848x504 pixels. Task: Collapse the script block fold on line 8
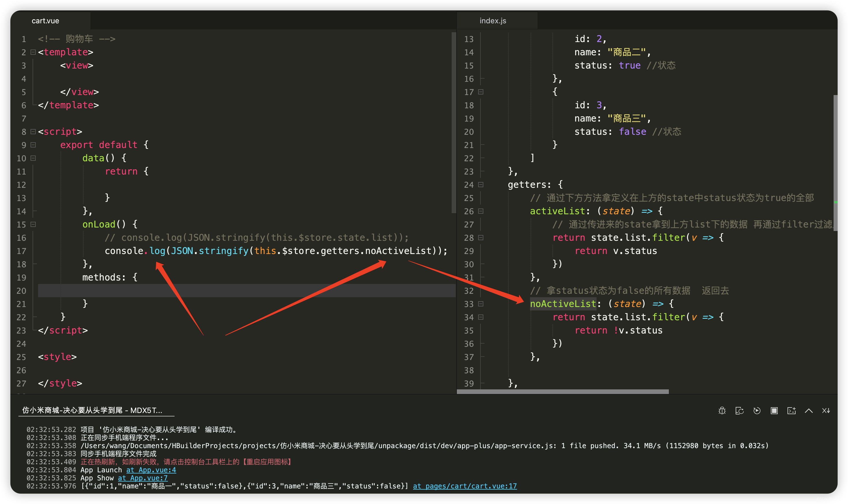pos(33,131)
